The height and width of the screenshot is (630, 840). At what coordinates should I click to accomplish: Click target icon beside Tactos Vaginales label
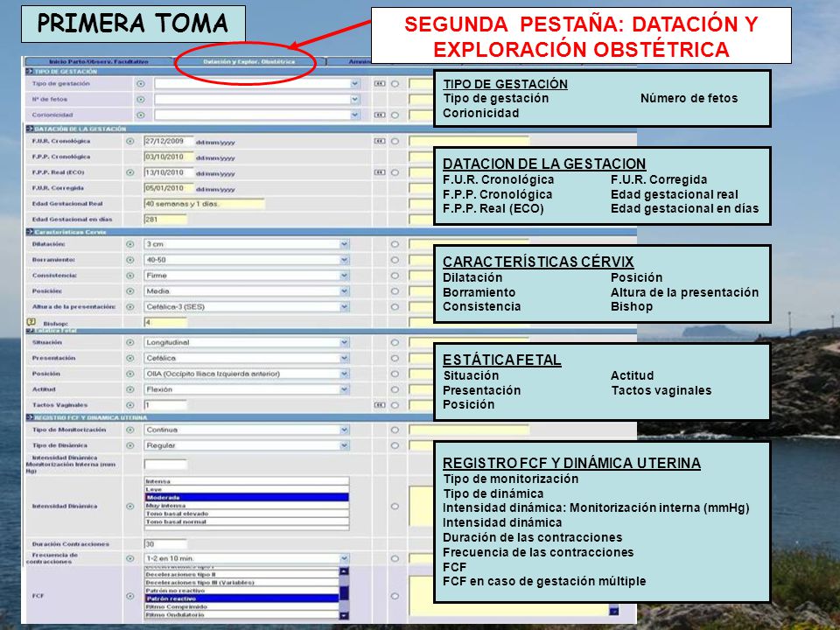click(129, 405)
